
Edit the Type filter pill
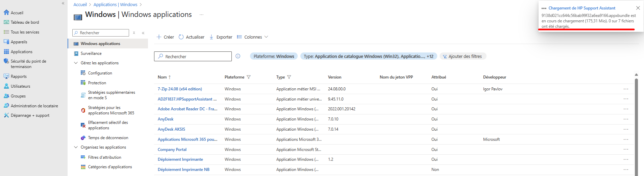tap(368, 56)
